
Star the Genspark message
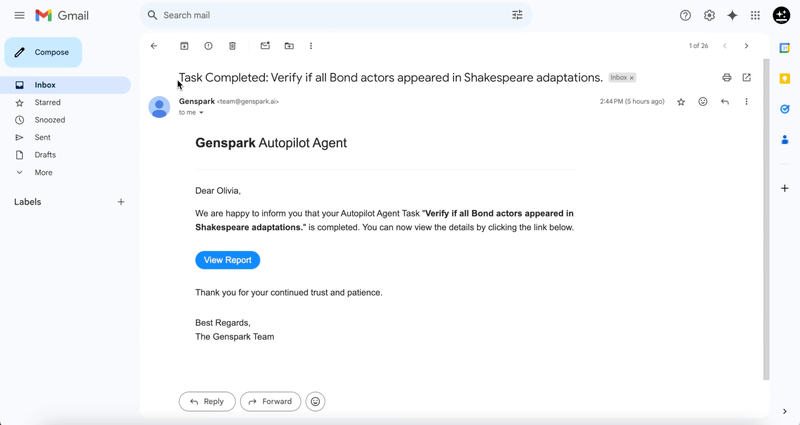click(681, 102)
